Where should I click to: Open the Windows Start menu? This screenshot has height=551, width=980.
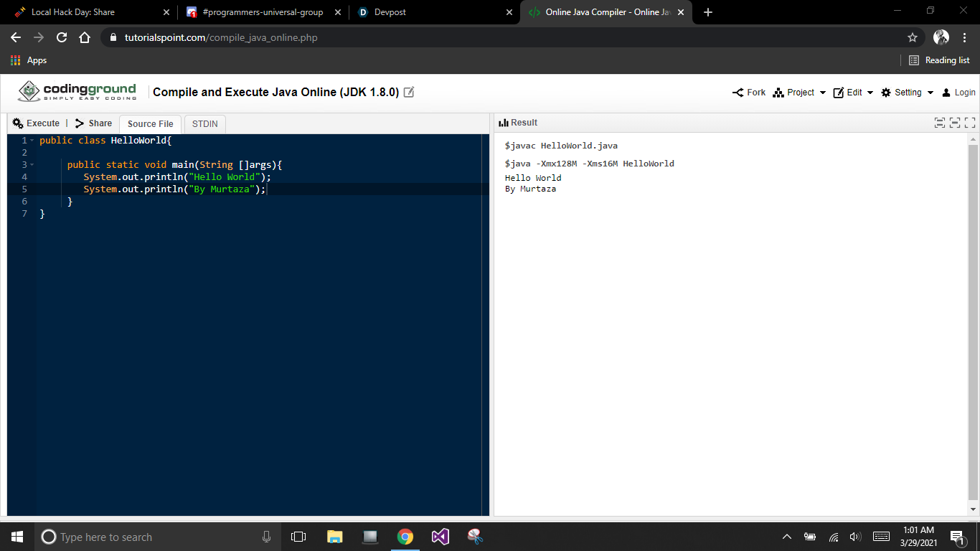click(17, 537)
